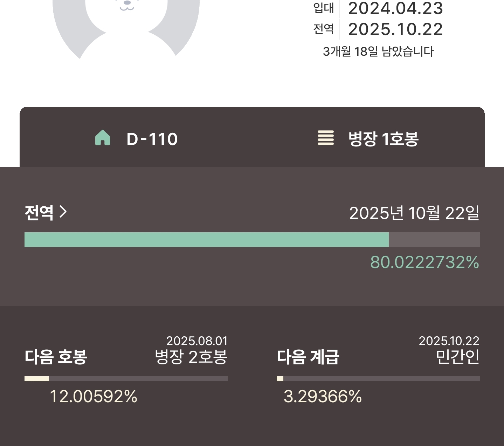This screenshot has height=446, width=504.
Task: Tap the 2025년 10월 22일 date
Action: coord(414,213)
